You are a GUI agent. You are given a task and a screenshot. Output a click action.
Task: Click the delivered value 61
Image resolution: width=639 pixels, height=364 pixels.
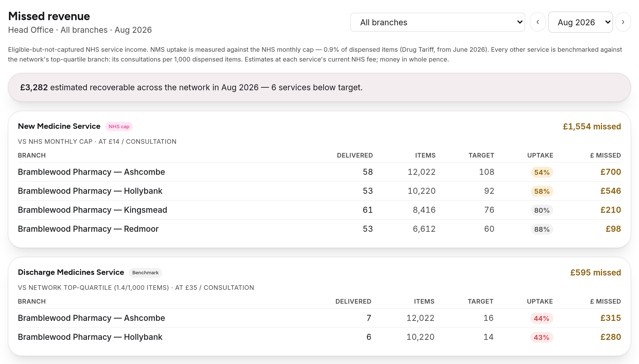tap(368, 210)
